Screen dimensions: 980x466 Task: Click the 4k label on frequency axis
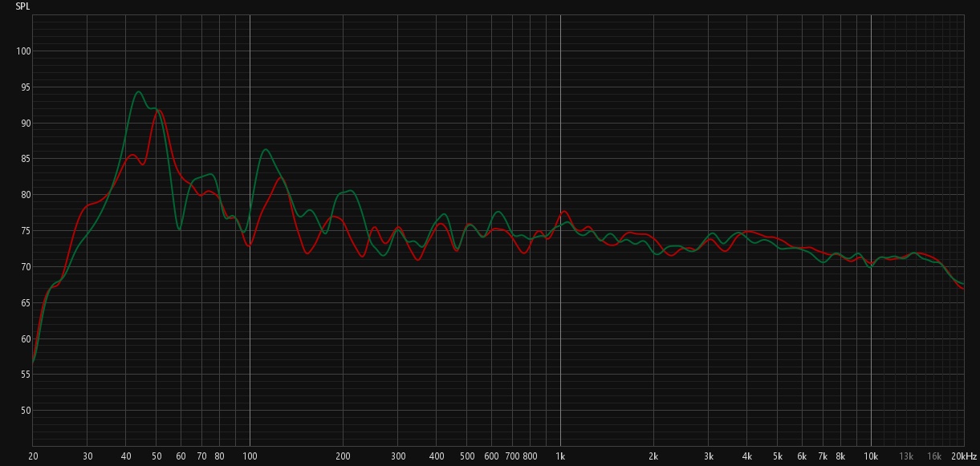(x=747, y=456)
